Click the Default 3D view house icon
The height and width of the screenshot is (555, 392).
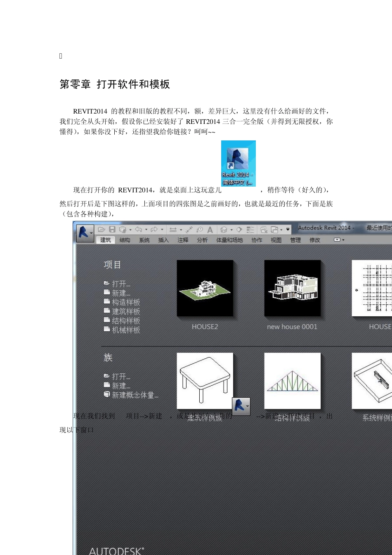(x=224, y=230)
